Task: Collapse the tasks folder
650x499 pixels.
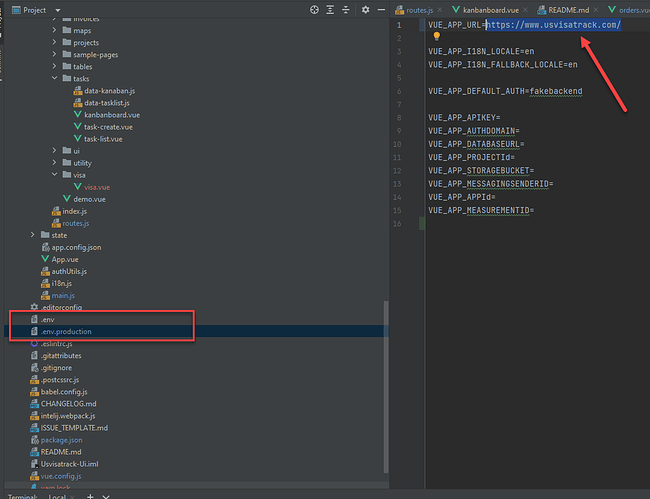Action: tap(54, 78)
